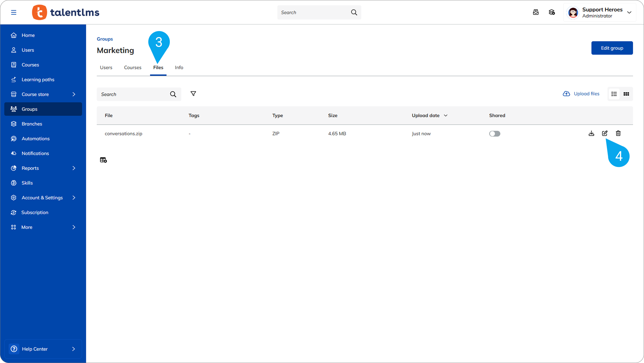Switch to the Users tab
The image size is (644, 363).
pyautogui.click(x=106, y=68)
